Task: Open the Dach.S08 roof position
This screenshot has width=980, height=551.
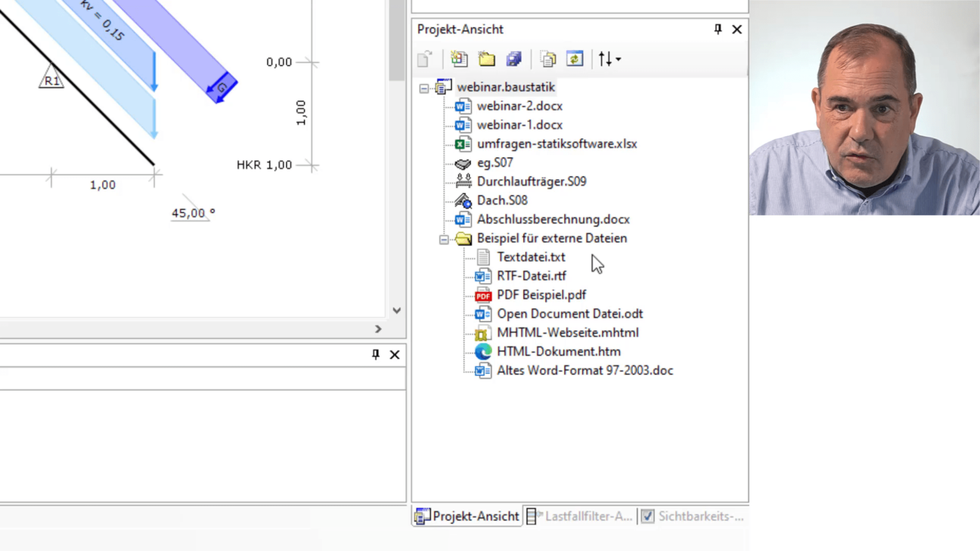Action: tap(501, 200)
